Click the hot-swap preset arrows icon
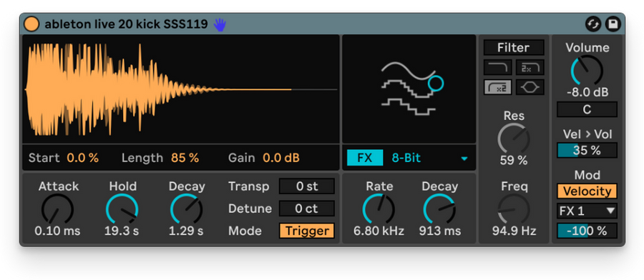The width and height of the screenshot is (644, 280). pyautogui.click(x=592, y=24)
